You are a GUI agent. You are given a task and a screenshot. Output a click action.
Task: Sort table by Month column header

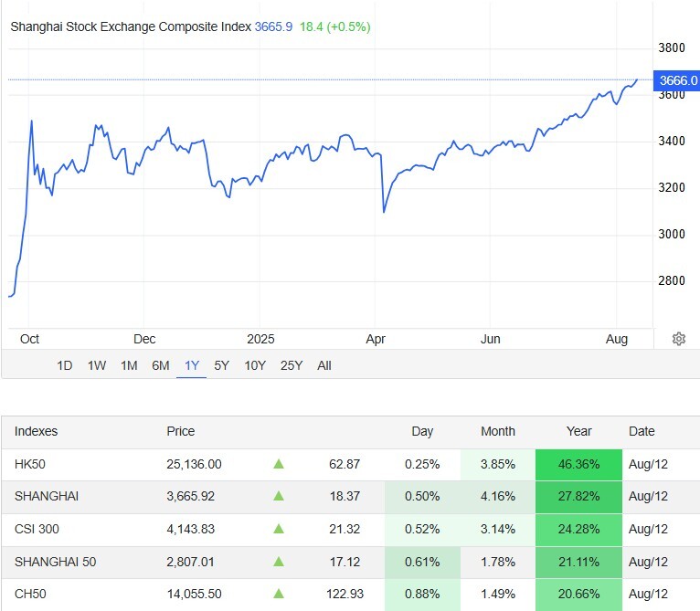tap(498, 431)
